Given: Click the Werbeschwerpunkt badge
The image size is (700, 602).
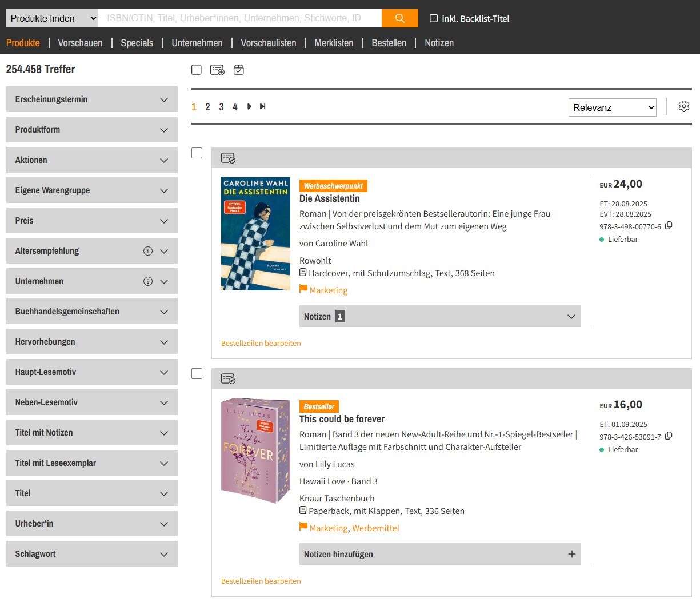Looking at the screenshot, I should click(x=333, y=186).
